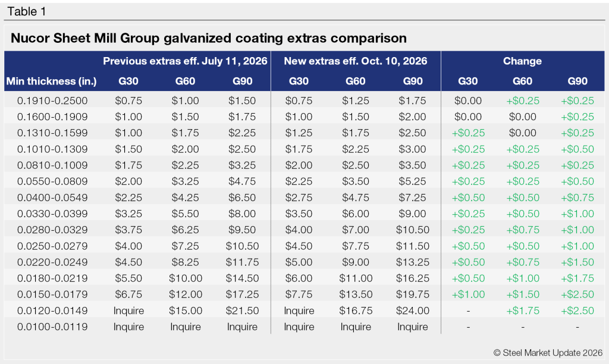Viewport: 609px width, 364px height.
Task: Click the $24.00 new G90 value
Action: pyautogui.click(x=413, y=310)
